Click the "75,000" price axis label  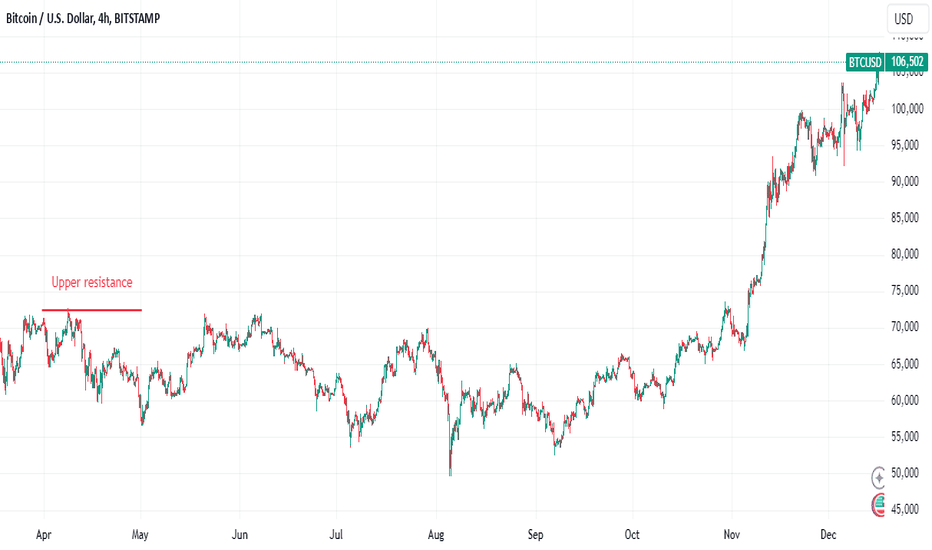(x=905, y=291)
